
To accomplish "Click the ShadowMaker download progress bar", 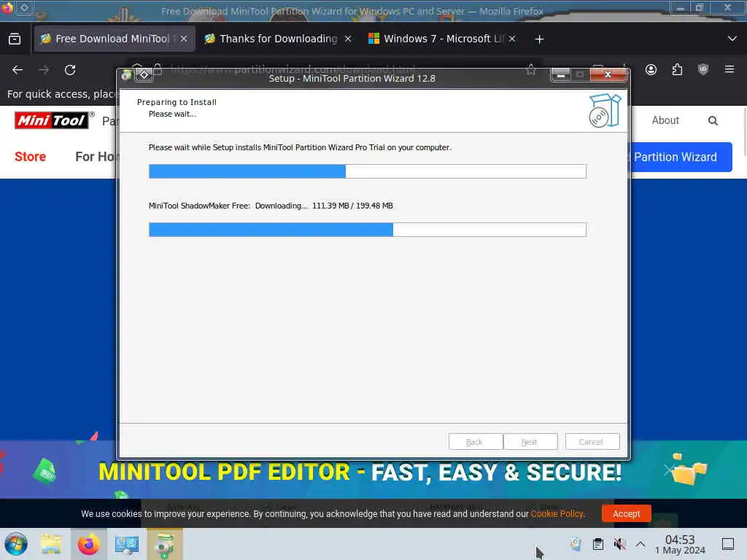I will point(368,230).
